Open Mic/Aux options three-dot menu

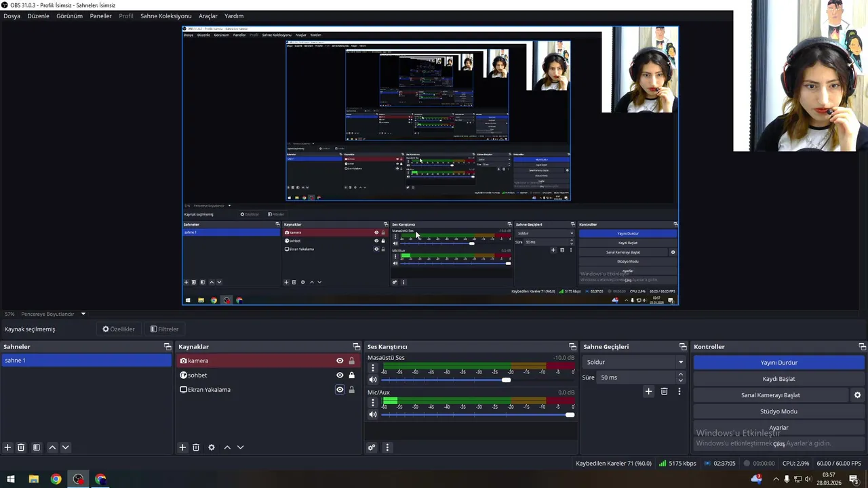pos(372,403)
